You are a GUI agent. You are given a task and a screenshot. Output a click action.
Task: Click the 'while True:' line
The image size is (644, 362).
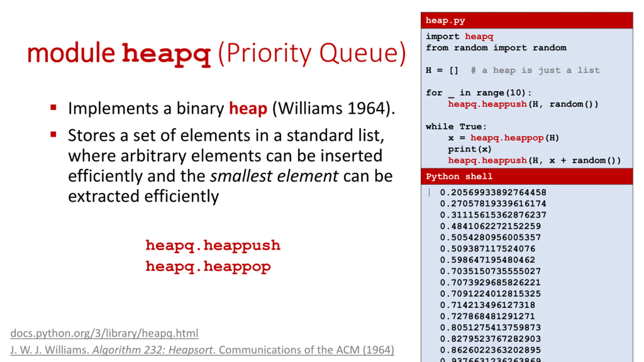[x=456, y=127]
